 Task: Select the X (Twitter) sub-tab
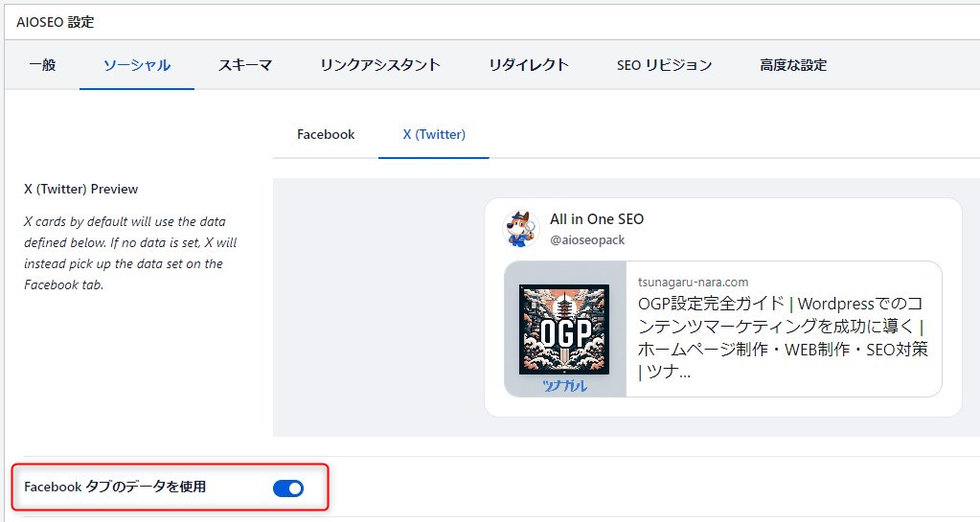click(434, 134)
